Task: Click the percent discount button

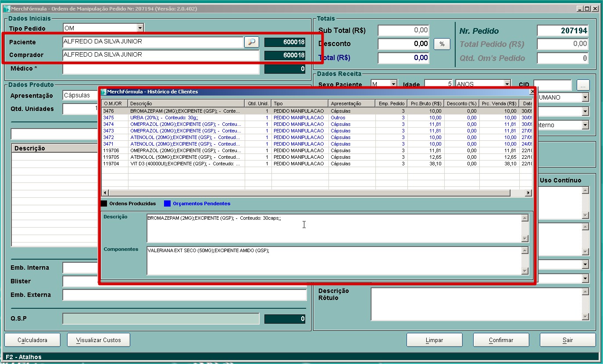Action: 442,44
